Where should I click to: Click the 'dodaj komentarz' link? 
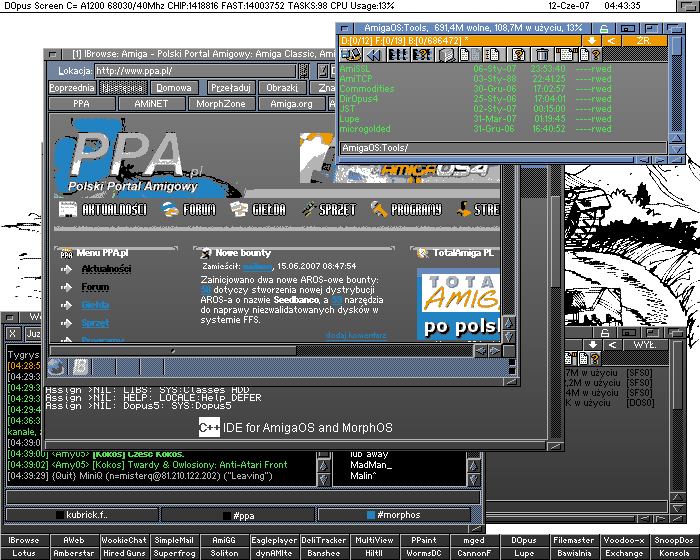click(356, 335)
